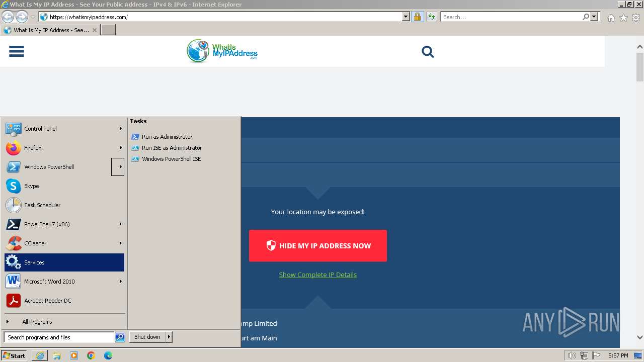This screenshot has width=644, height=362.
Task: Expand PowerShell 7 (x86) submenu arrow
Action: [x=120, y=224]
